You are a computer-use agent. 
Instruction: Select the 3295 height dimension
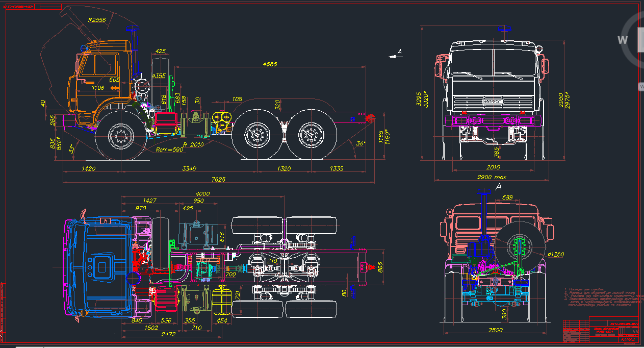pyautogui.click(x=419, y=100)
